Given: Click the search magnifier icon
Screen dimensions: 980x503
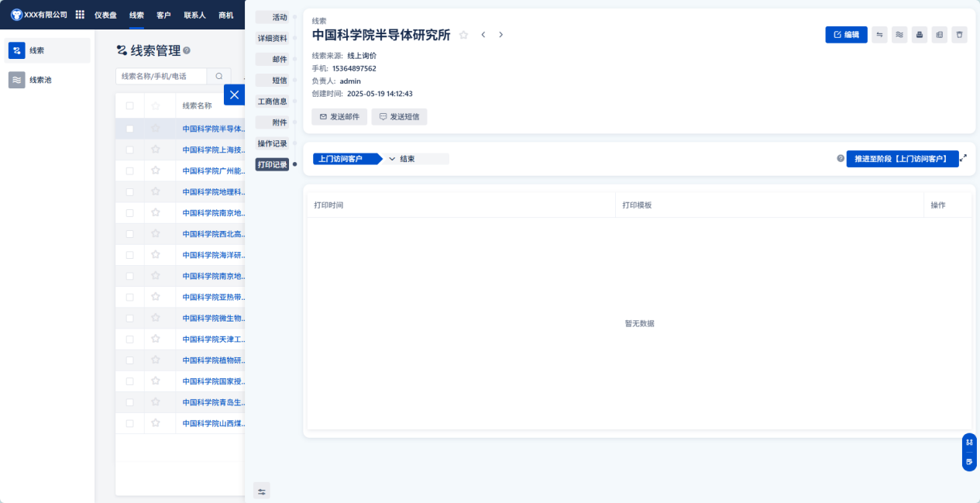Looking at the screenshot, I should pyautogui.click(x=218, y=76).
